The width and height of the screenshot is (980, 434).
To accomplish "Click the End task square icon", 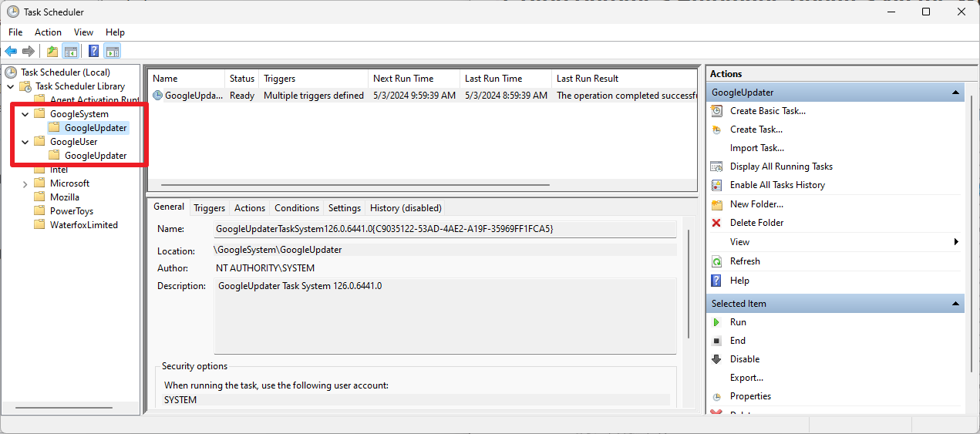I will tap(716, 341).
